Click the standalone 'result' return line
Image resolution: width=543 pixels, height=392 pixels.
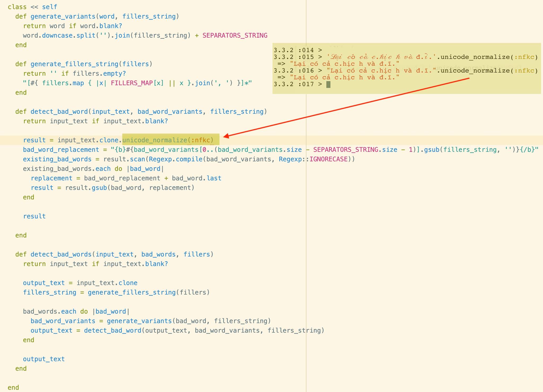coord(34,216)
